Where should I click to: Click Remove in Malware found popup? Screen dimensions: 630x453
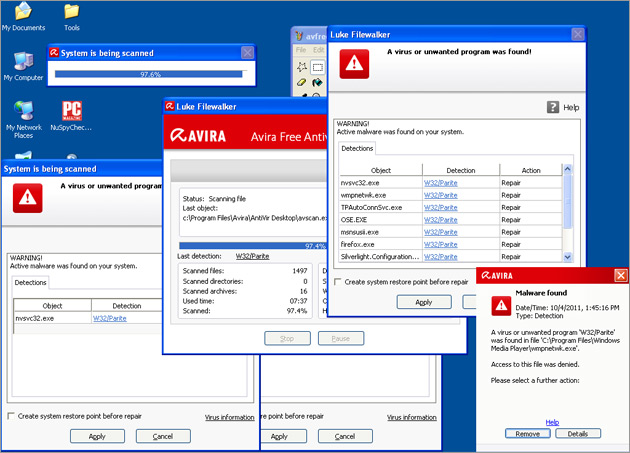click(x=528, y=434)
